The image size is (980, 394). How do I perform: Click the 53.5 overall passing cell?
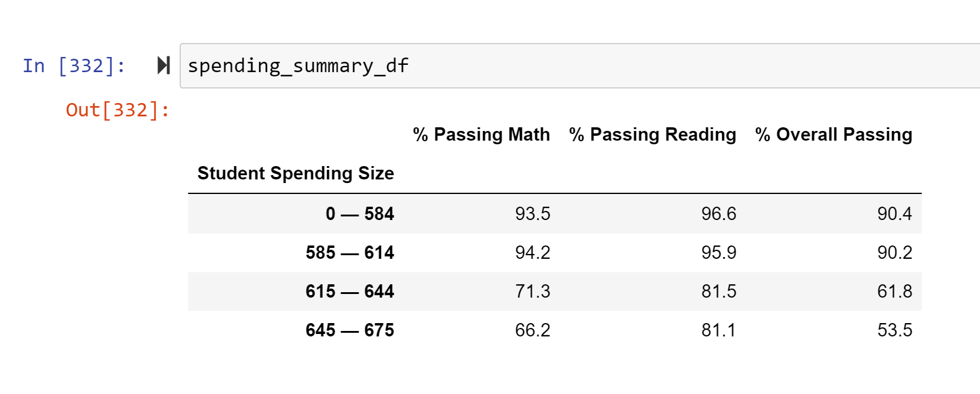point(895,330)
